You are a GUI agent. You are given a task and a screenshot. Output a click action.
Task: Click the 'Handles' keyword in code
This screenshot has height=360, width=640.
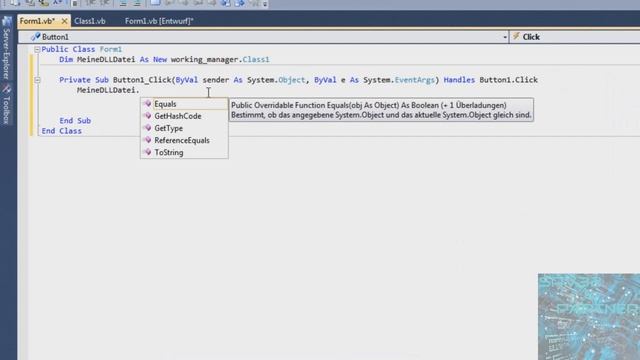[459, 80]
